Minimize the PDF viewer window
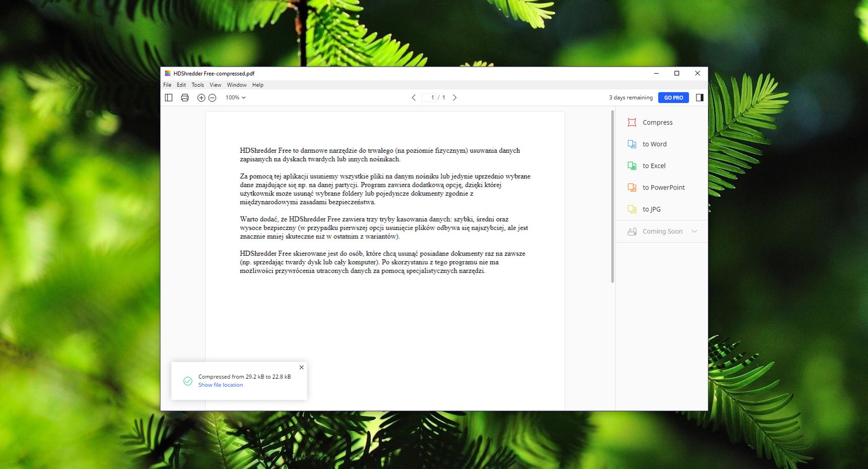868x469 pixels. [657, 73]
